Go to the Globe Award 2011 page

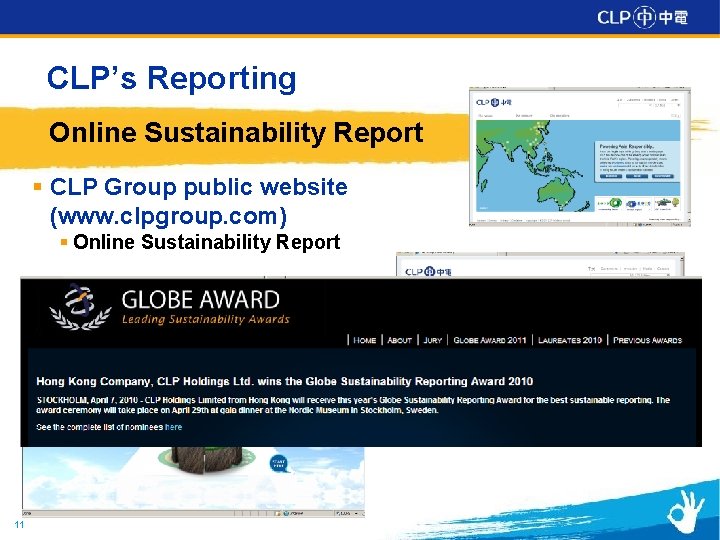489,340
